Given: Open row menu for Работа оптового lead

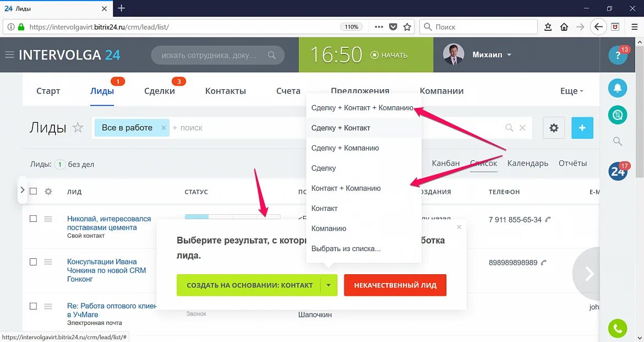Looking at the screenshot, I should click(x=48, y=306).
